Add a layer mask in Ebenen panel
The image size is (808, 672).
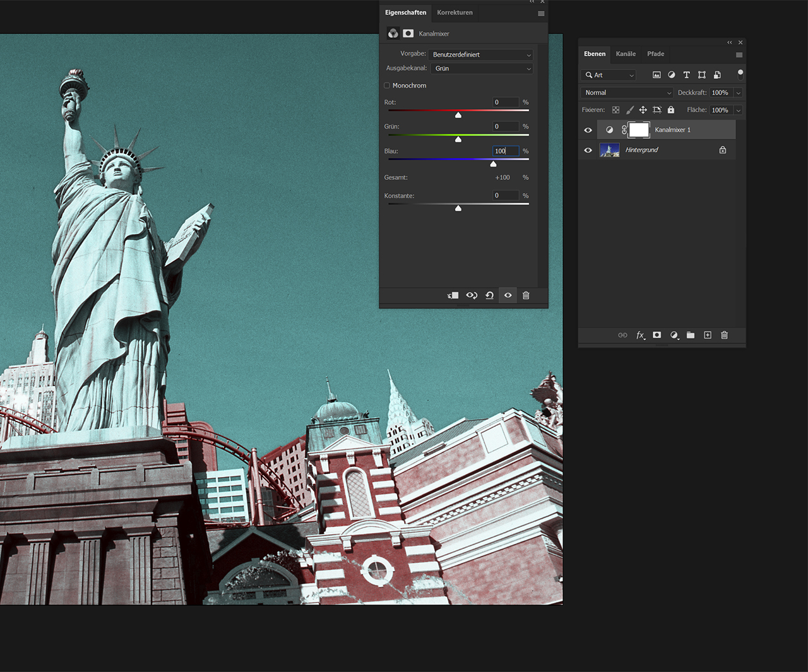click(657, 335)
